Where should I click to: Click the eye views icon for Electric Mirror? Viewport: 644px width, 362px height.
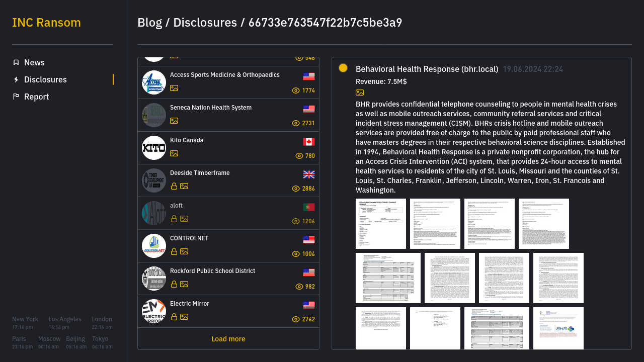296,319
